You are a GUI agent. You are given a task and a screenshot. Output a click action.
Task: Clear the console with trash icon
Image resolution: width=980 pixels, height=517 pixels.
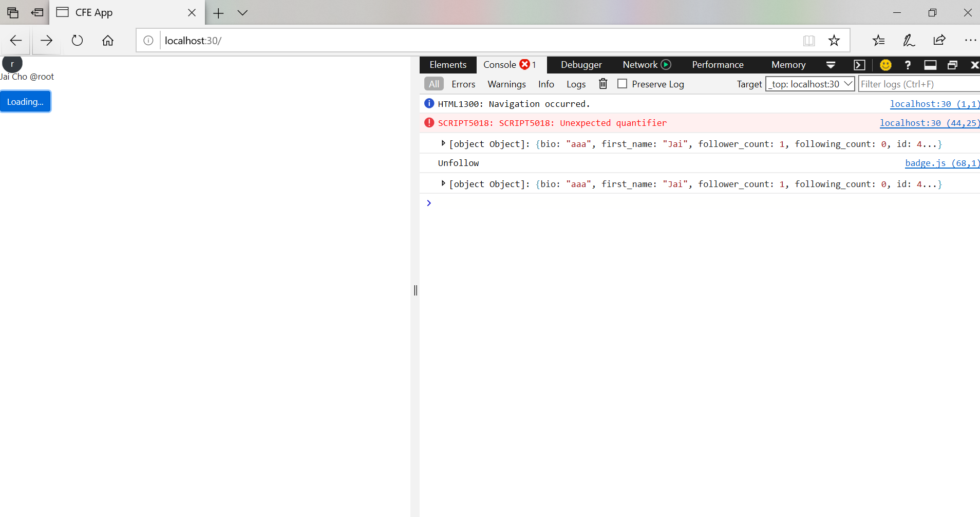tap(603, 84)
